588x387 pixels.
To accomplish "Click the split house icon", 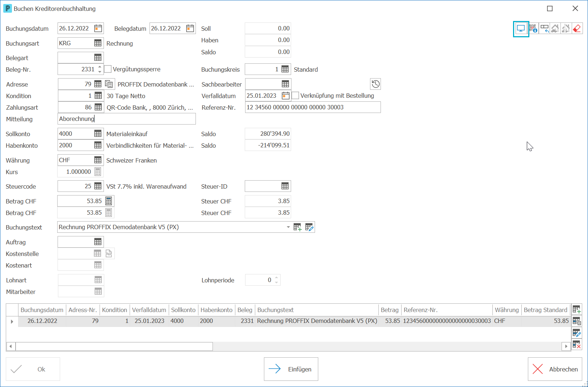I will tap(566, 29).
